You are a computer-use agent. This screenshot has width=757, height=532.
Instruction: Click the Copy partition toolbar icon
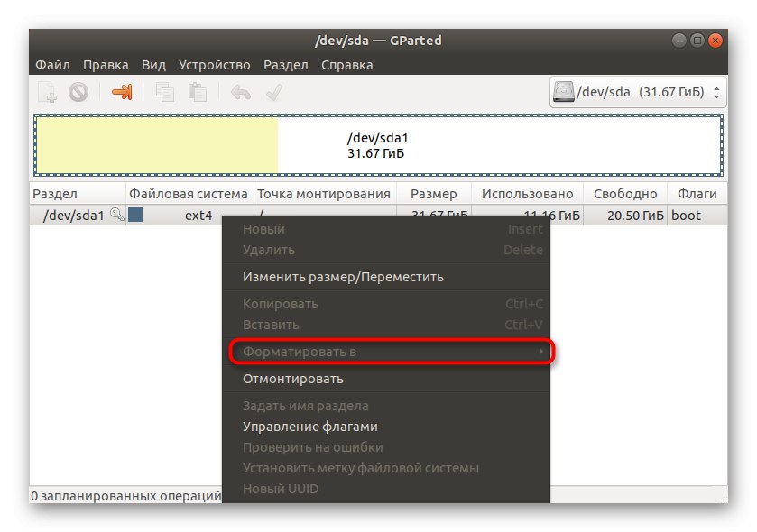(x=164, y=92)
